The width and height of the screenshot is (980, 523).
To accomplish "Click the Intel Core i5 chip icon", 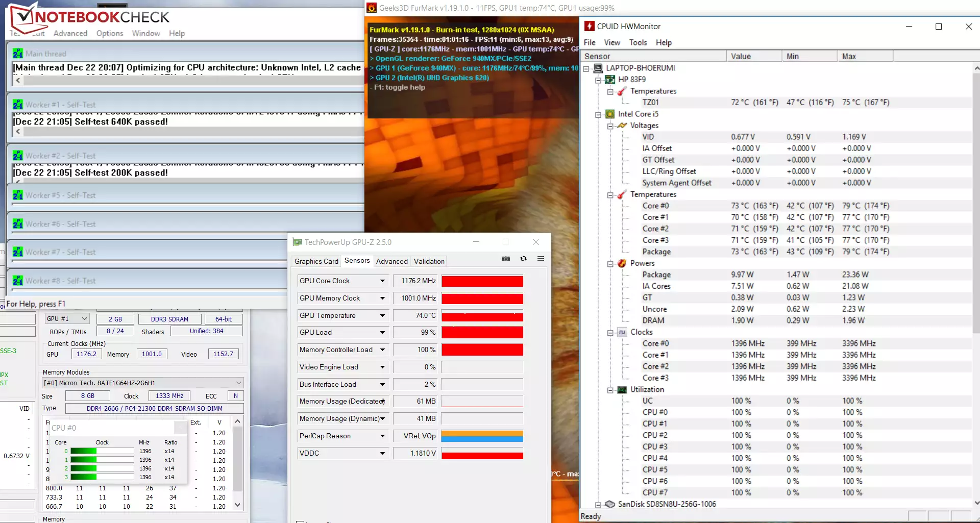I will [x=610, y=114].
